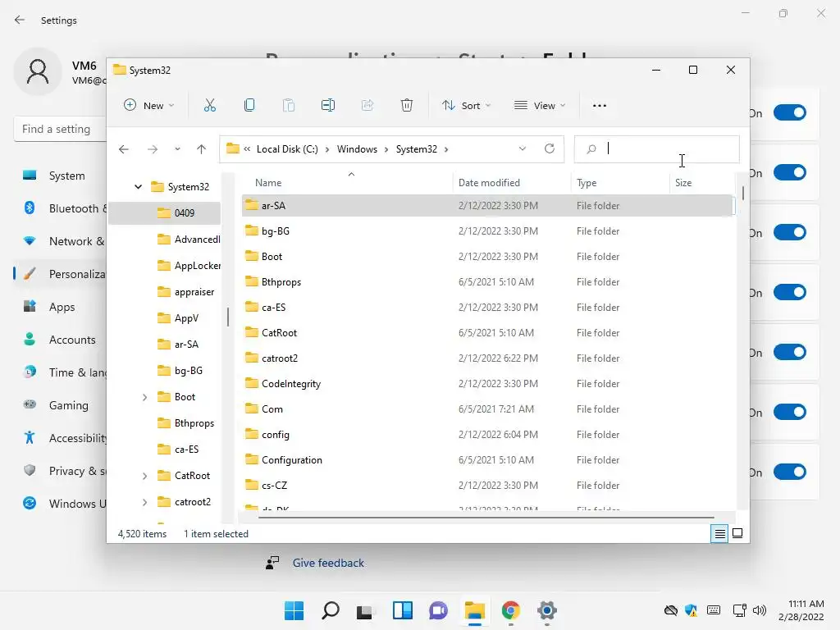The height and width of the screenshot is (630, 840).
Task: Open Task View on taskbar
Action: click(x=365, y=610)
